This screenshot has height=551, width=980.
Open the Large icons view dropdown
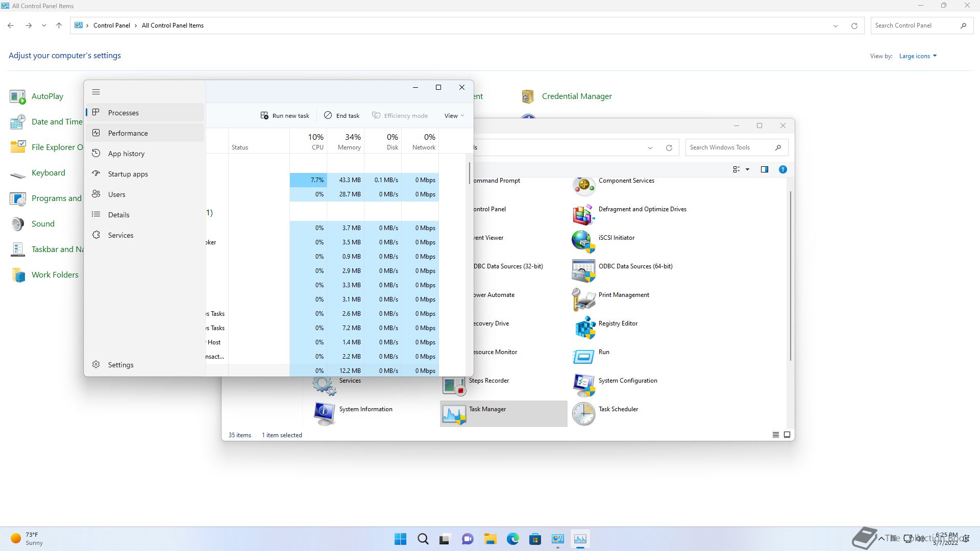point(918,56)
